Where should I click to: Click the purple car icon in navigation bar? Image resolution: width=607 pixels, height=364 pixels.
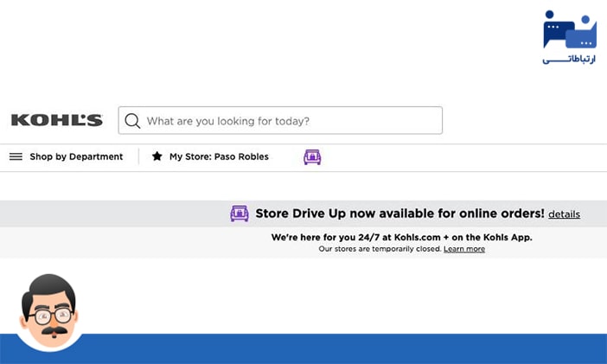click(312, 156)
